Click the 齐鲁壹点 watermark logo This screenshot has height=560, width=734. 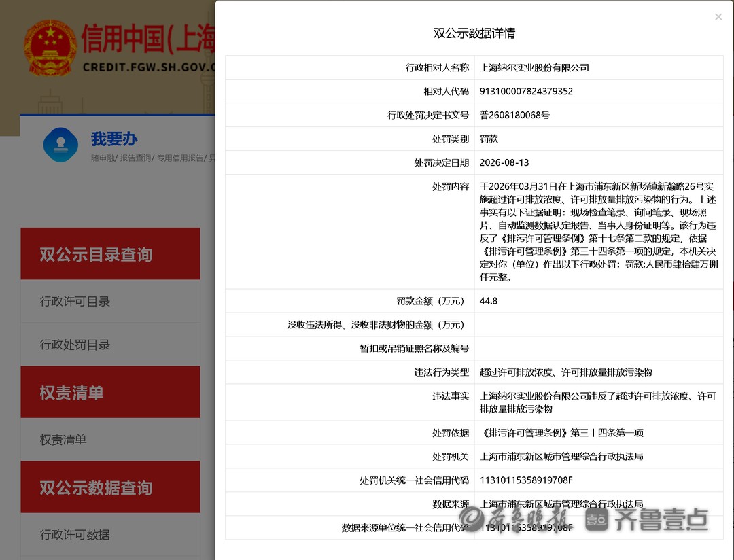646,519
